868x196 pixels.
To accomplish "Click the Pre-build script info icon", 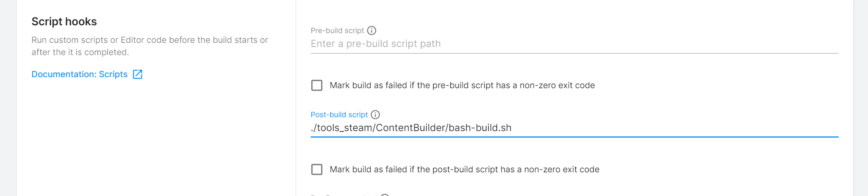I will point(372,31).
